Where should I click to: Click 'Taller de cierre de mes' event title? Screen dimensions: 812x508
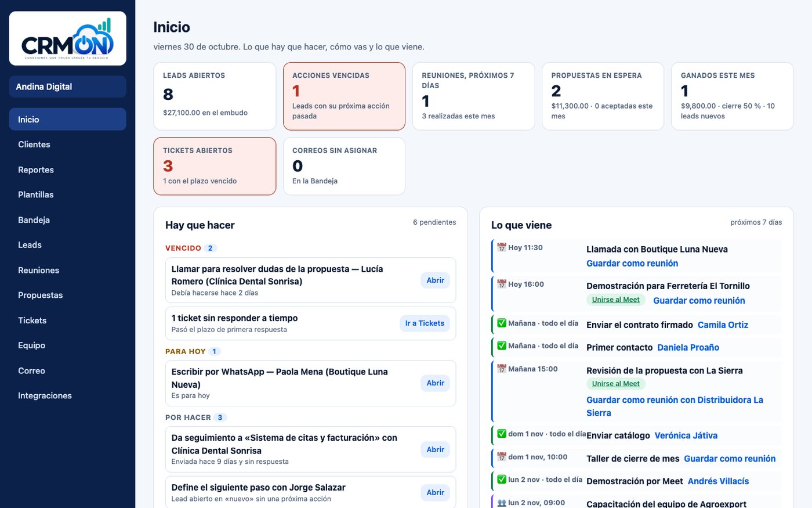click(x=633, y=459)
